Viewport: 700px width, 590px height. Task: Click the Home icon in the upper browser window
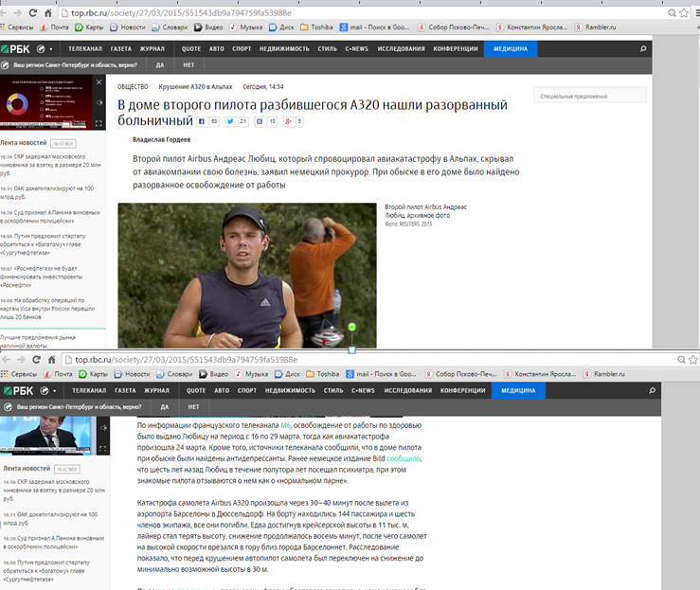48,13
